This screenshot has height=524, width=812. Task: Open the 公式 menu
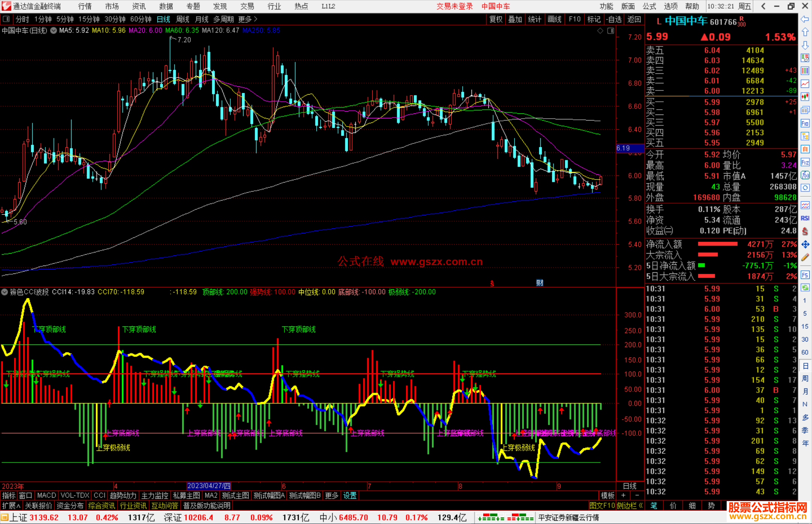(x=649, y=6)
